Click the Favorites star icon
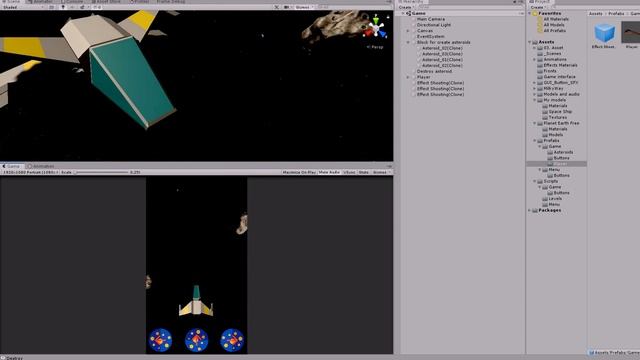Viewport: 640px width, 360px height. 535,13
